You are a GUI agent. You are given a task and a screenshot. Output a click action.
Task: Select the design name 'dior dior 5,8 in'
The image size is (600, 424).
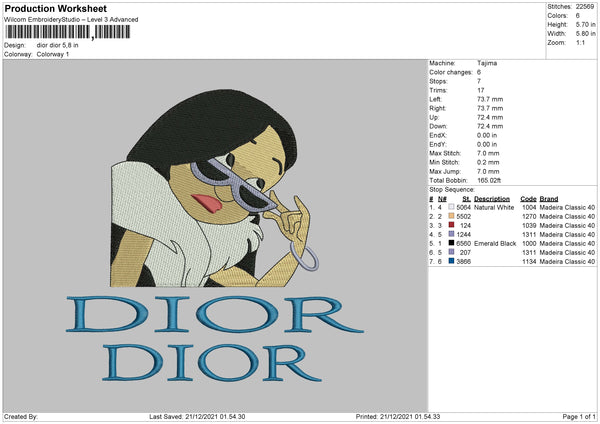57,45
